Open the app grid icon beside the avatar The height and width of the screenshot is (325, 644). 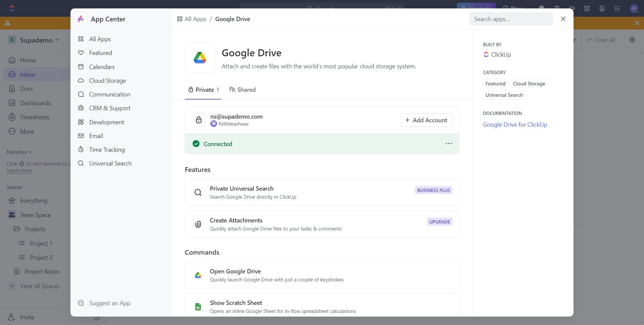[x=617, y=8]
